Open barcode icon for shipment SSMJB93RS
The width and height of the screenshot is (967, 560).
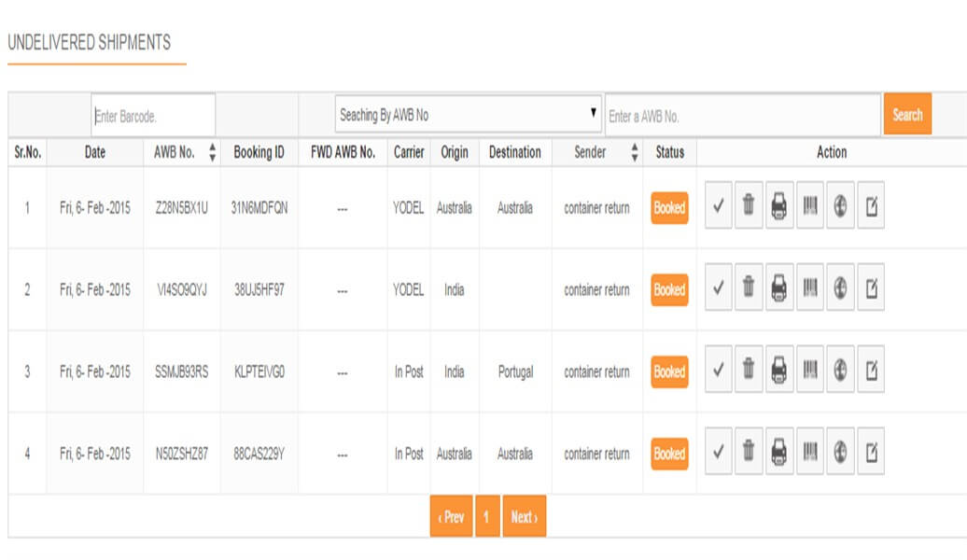click(810, 371)
